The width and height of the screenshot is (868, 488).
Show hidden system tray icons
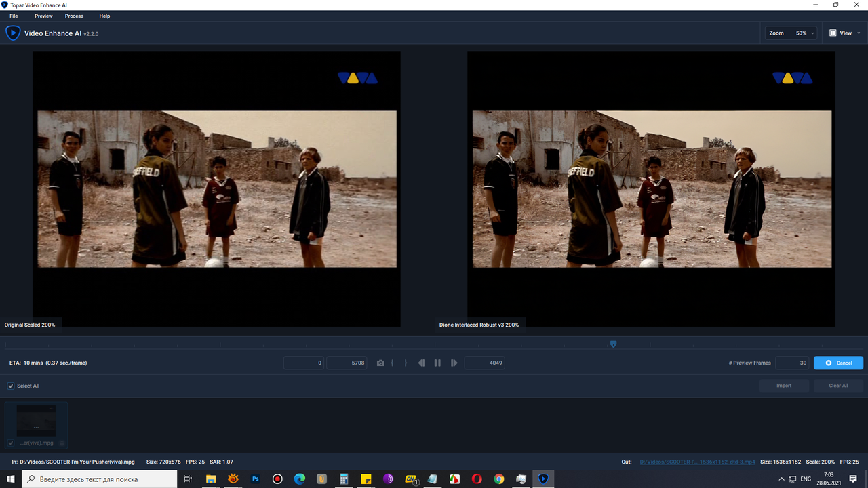pyautogui.click(x=781, y=479)
